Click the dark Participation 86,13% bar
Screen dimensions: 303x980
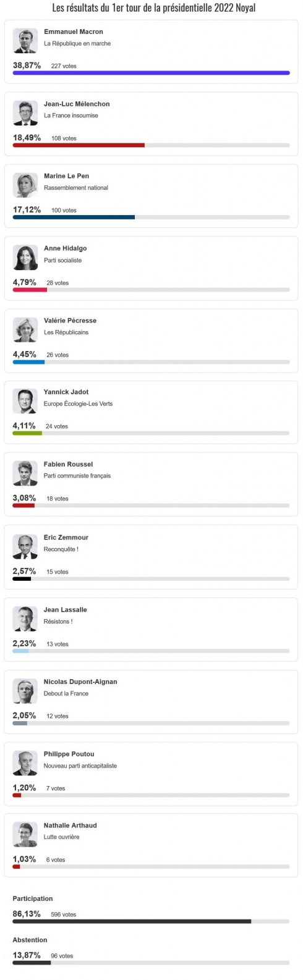151,921
